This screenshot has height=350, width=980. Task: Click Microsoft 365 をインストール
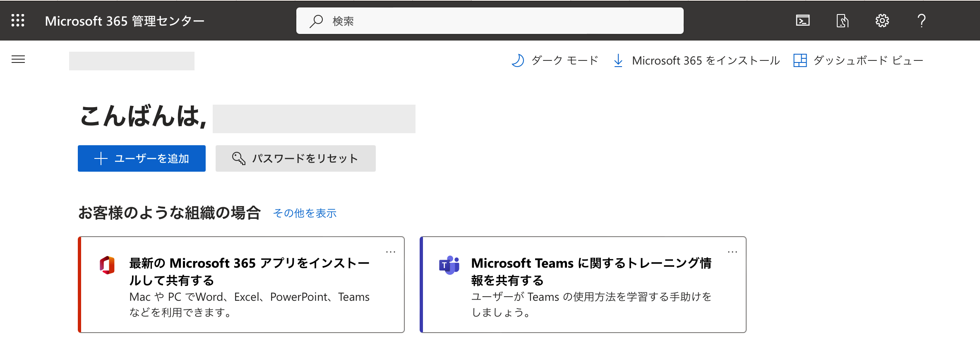[x=697, y=60]
